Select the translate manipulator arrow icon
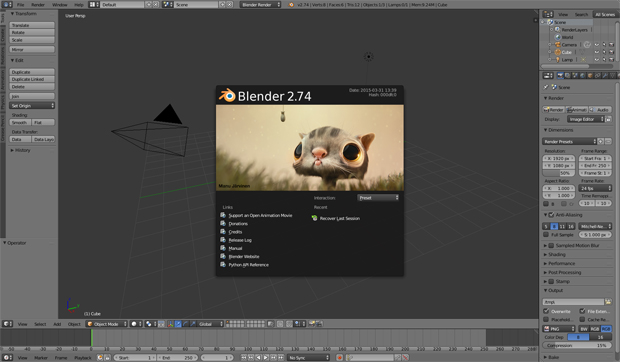This screenshot has height=362, width=620. pos(178,324)
